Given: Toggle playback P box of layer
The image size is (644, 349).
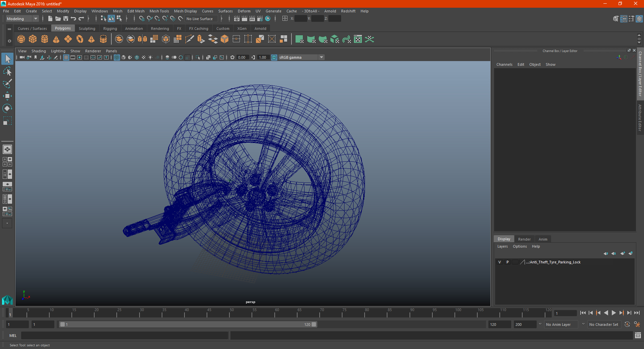Looking at the screenshot, I should [x=507, y=262].
